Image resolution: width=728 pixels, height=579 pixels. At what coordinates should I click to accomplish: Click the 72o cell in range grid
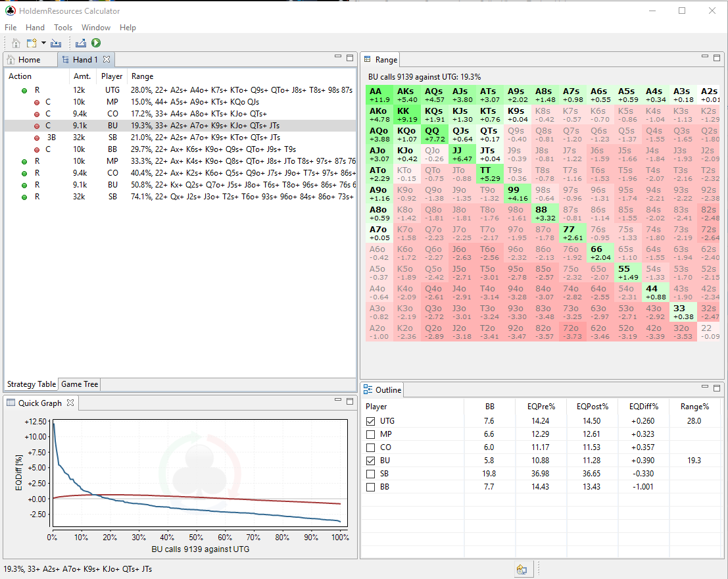(572, 332)
